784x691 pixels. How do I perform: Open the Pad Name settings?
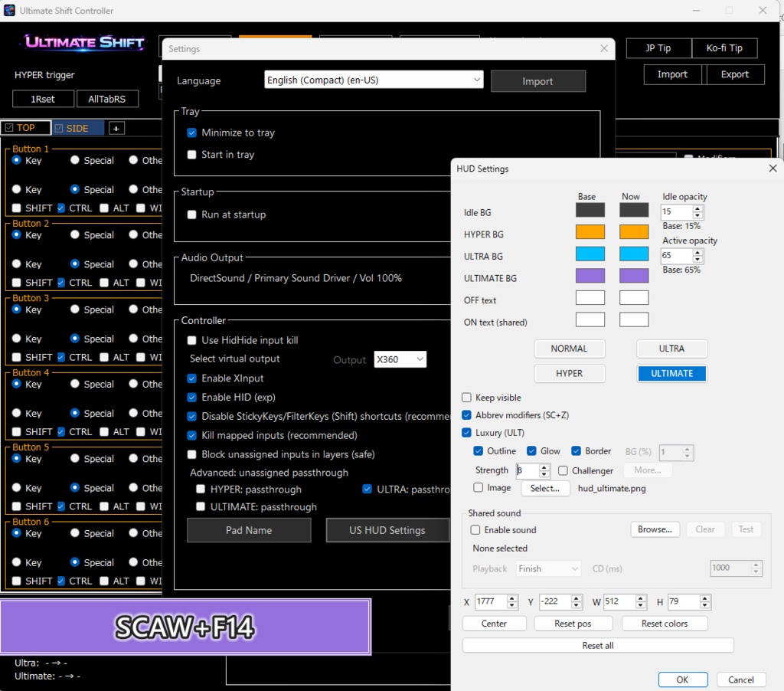[248, 529]
